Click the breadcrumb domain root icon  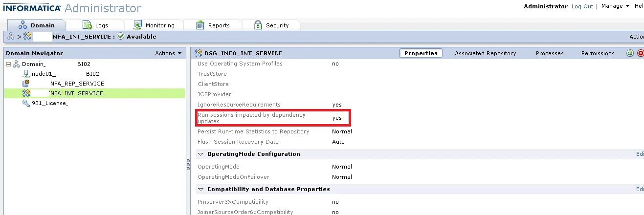point(11,37)
